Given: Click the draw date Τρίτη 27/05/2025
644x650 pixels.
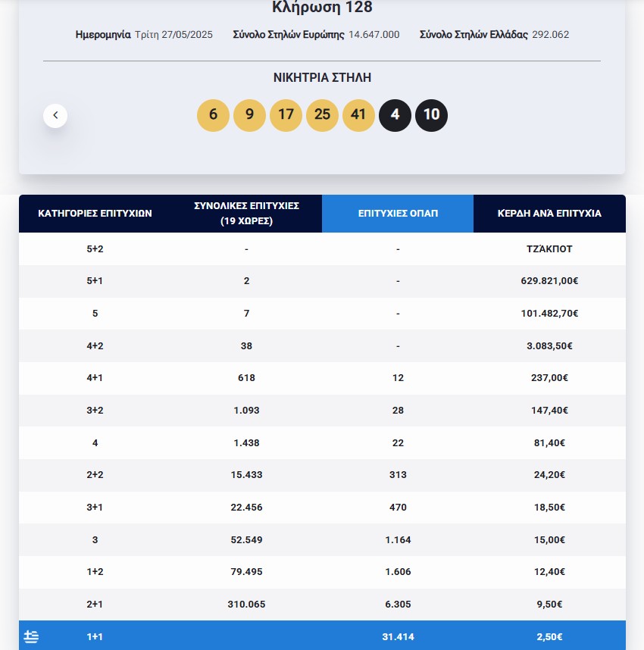Looking at the screenshot, I should point(174,35).
